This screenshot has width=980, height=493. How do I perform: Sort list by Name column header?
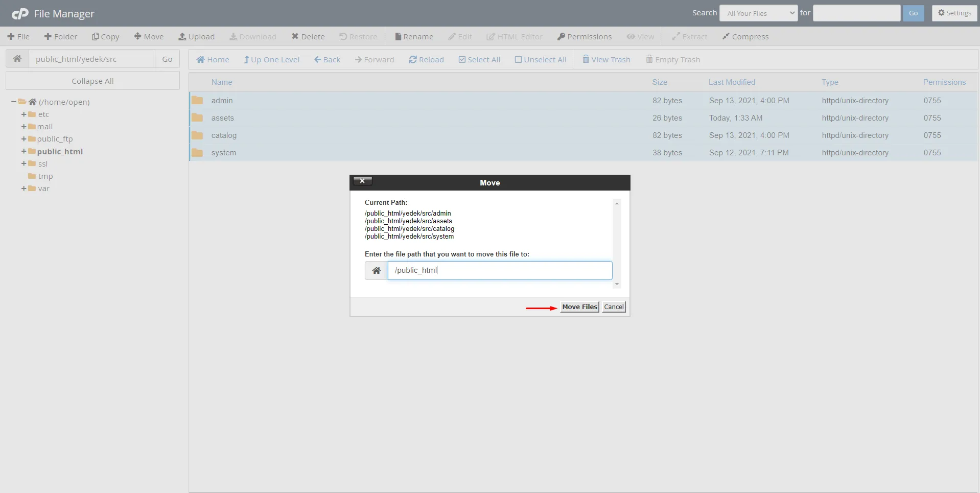(x=221, y=82)
